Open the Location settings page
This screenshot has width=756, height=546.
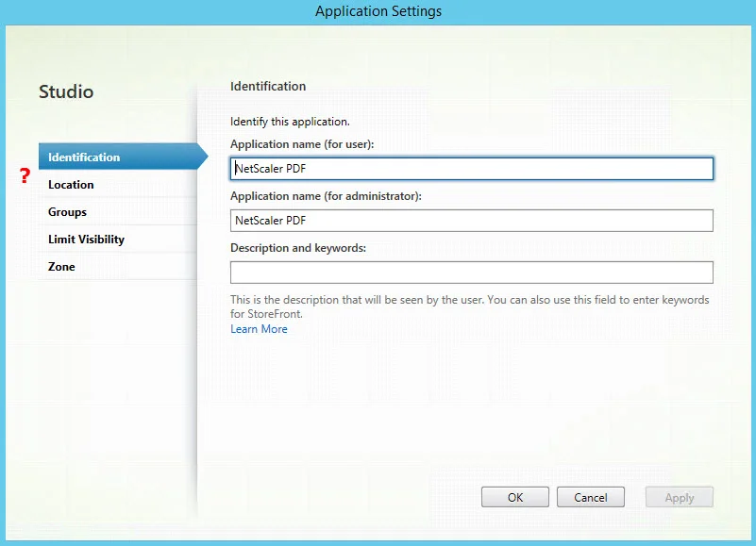click(118, 184)
